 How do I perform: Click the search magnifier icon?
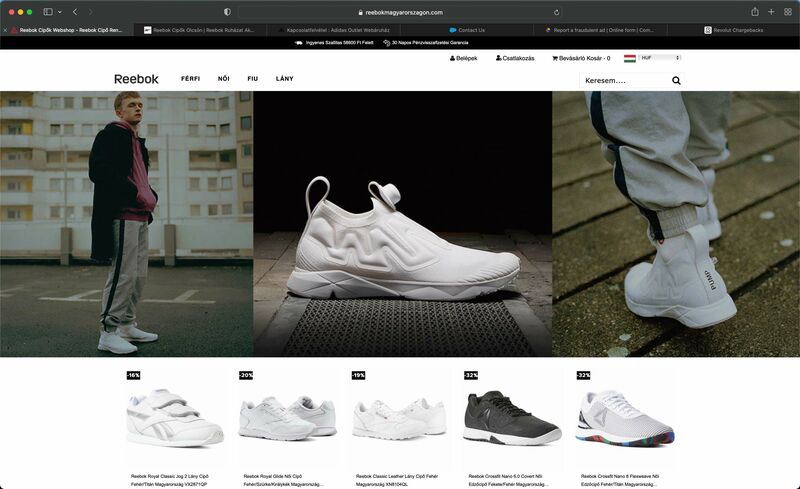tap(676, 80)
